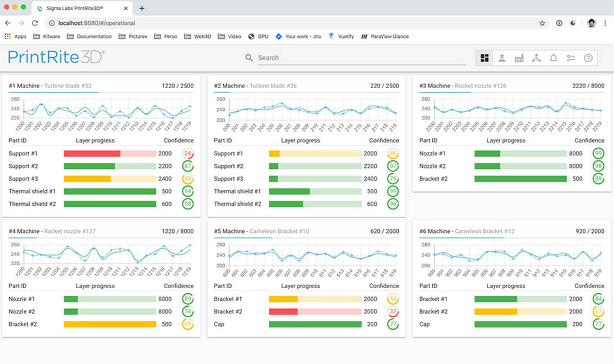Click in the Search field

[360, 58]
